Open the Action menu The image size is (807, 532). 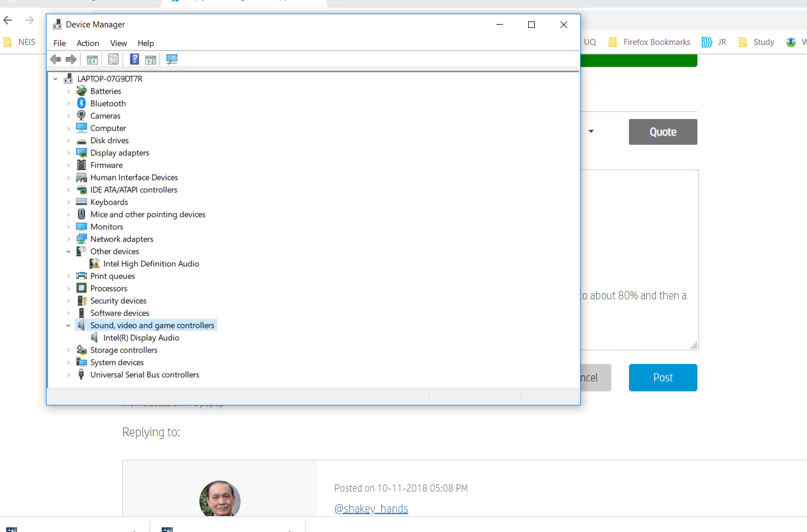click(x=88, y=43)
